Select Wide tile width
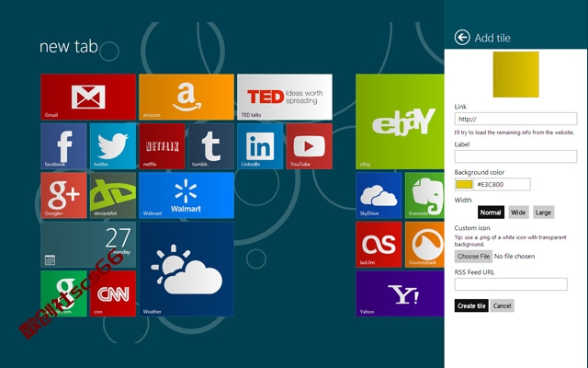This screenshot has width=588, height=368. tap(518, 213)
